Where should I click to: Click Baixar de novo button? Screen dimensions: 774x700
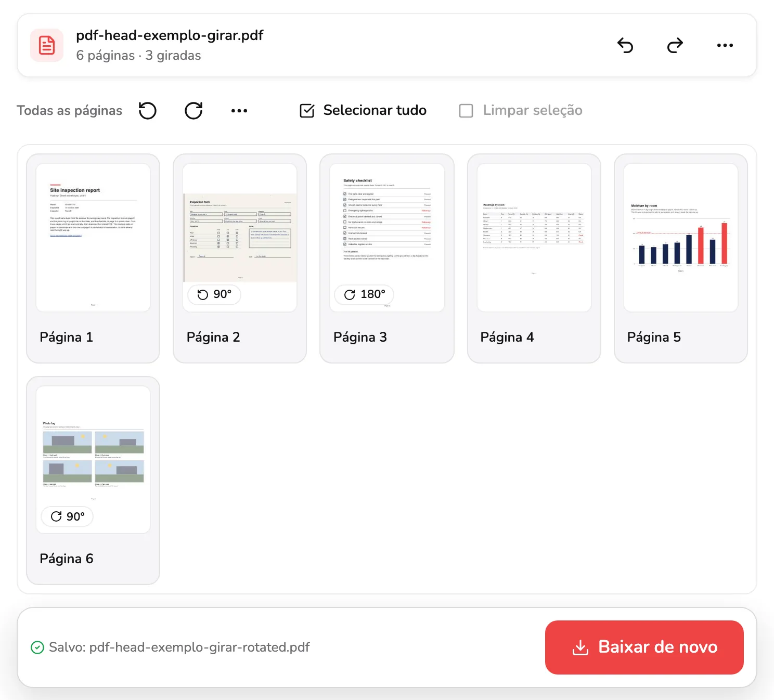pos(644,647)
